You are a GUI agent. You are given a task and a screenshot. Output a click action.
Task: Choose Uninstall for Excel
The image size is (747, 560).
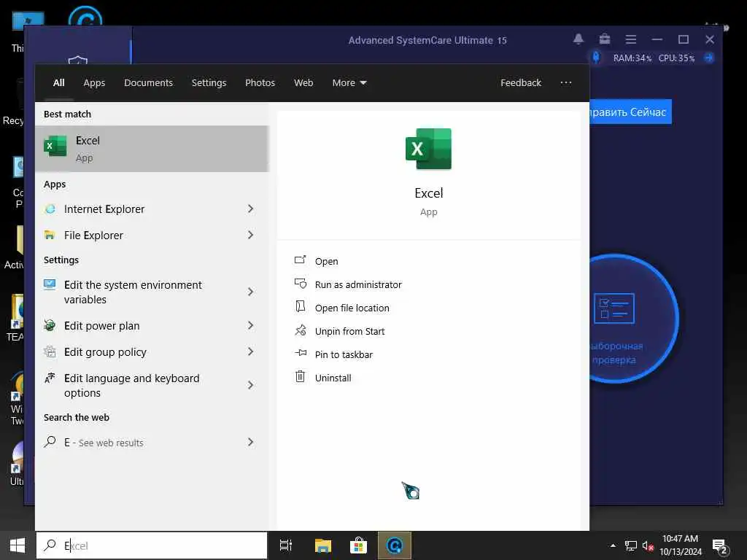[333, 378]
